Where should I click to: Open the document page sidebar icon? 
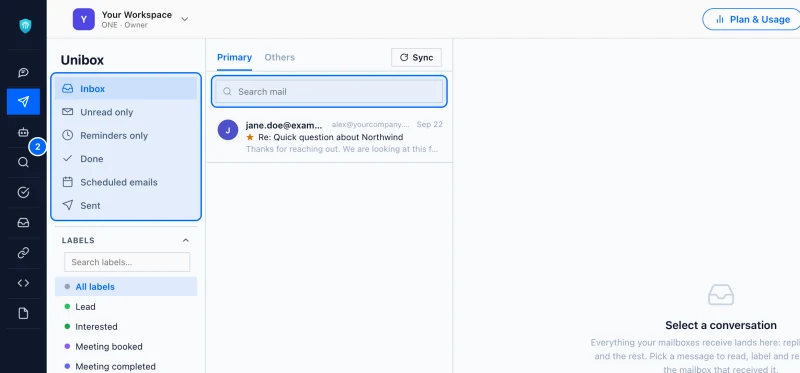(x=23, y=313)
